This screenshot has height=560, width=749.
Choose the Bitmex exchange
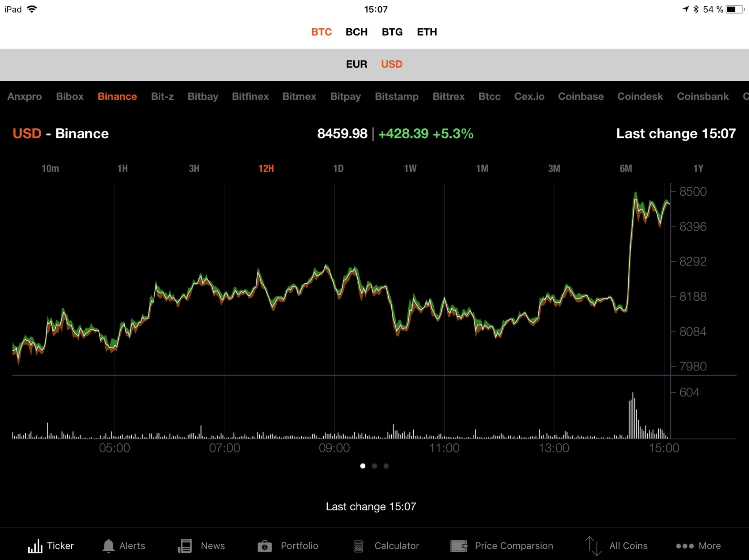click(299, 97)
